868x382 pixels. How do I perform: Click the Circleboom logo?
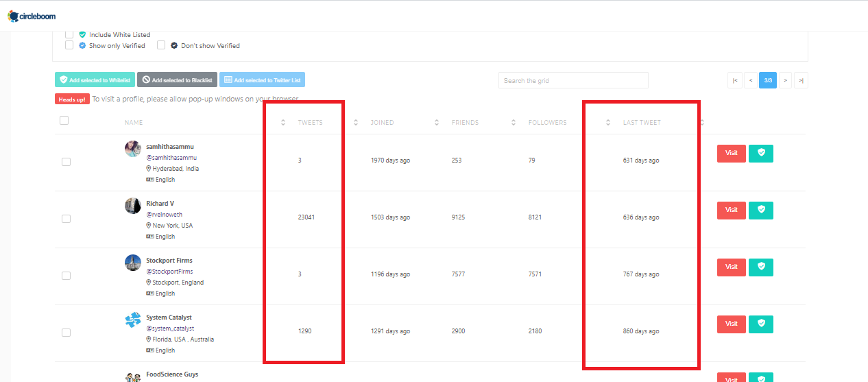tap(32, 15)
